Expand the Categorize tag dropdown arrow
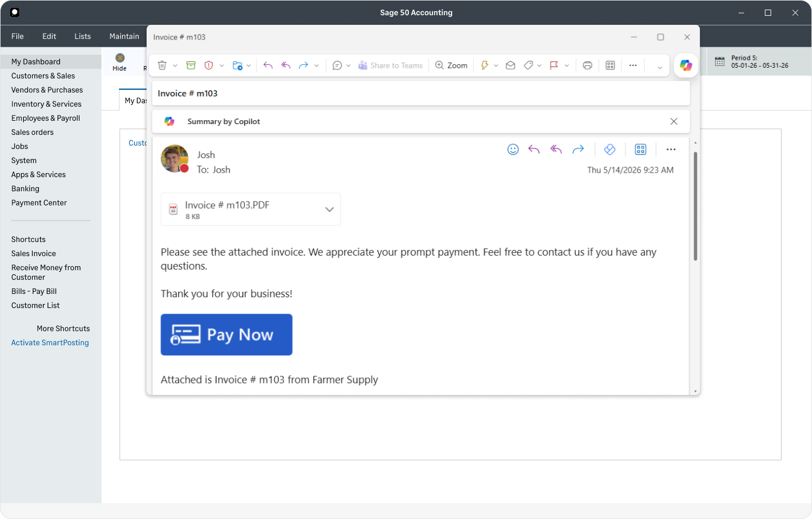Screen dimensions: 812x519 (x=540, y=65)
